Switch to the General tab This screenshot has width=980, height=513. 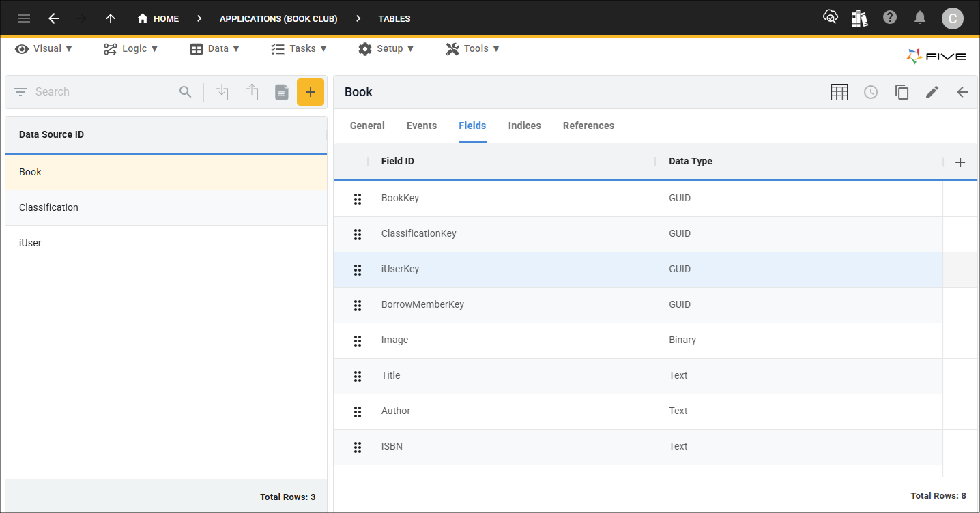(x=367, y=126)
